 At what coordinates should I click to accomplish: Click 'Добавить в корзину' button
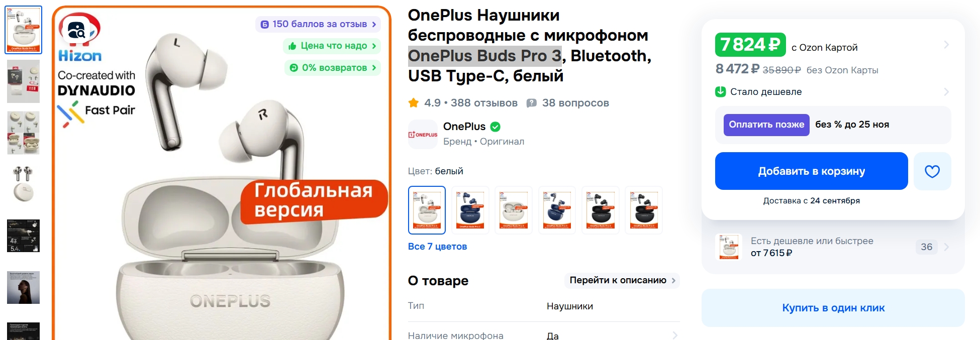point(811,171)
